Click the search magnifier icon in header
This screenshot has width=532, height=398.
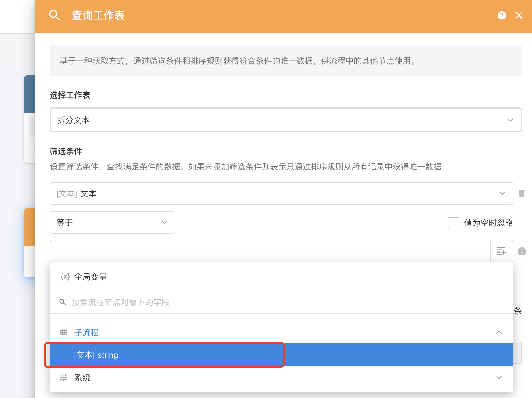click(x=54, y=15)
